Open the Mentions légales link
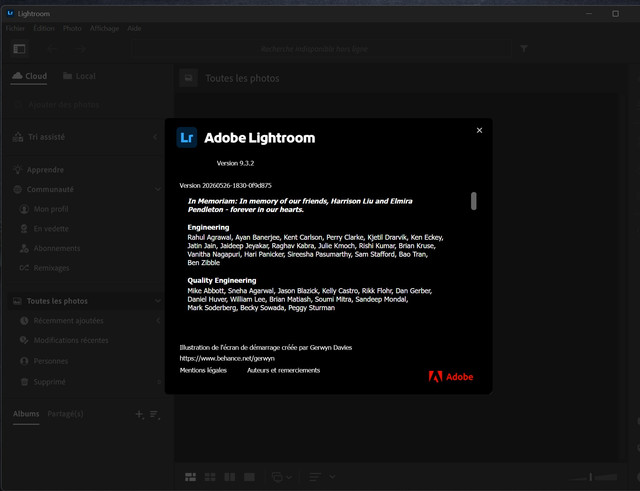 pyautogui.click(x=203, y=370)
